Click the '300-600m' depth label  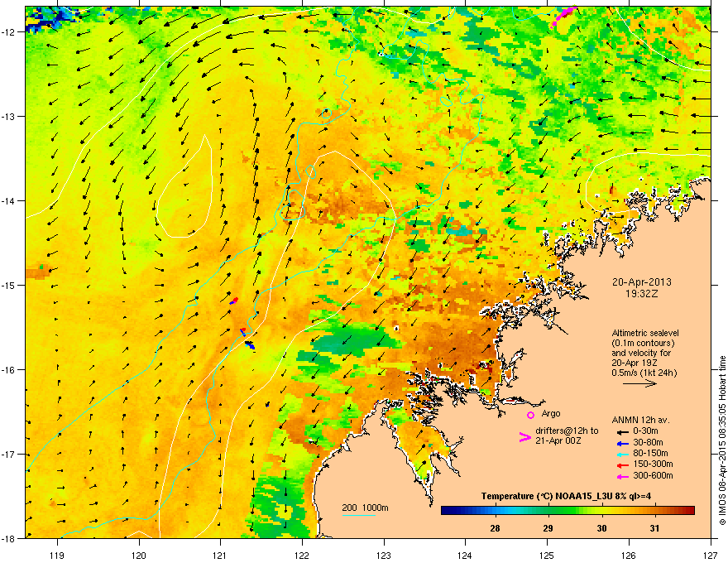click(653, 475)
